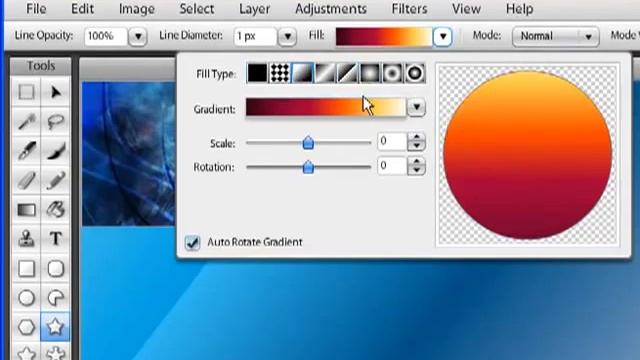
Task: Focus the Line Opacity 100% field
Action: pos(106,37)
